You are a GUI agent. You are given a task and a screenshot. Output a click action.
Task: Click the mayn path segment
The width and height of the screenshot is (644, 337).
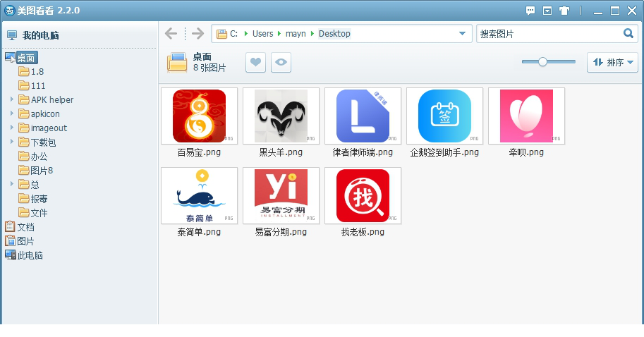[x=296, y=34]
